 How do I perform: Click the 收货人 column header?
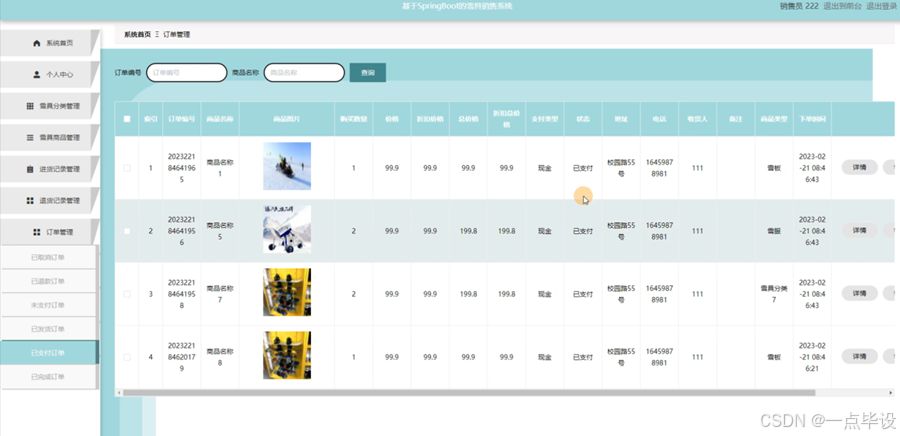697,119
